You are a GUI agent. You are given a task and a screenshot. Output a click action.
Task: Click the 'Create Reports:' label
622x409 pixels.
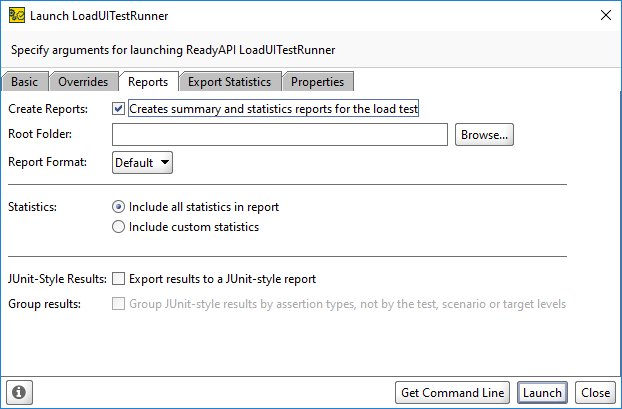click(x=48, y=109)
